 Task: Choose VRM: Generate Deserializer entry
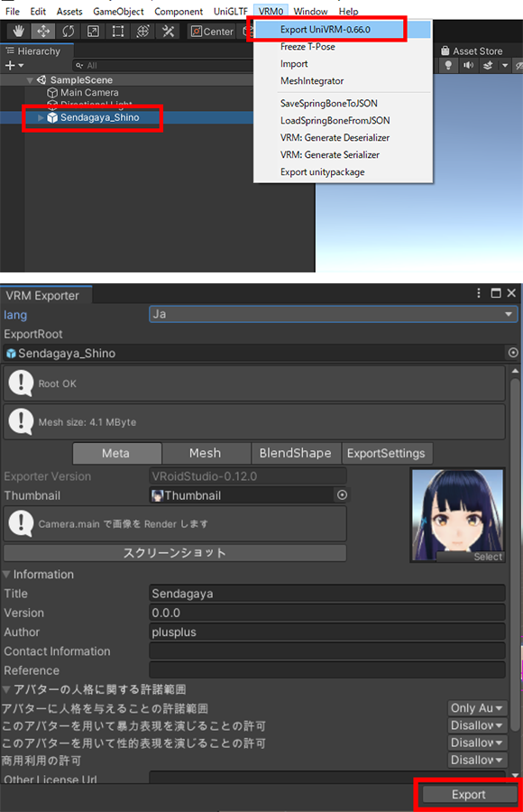click(343, 137)
